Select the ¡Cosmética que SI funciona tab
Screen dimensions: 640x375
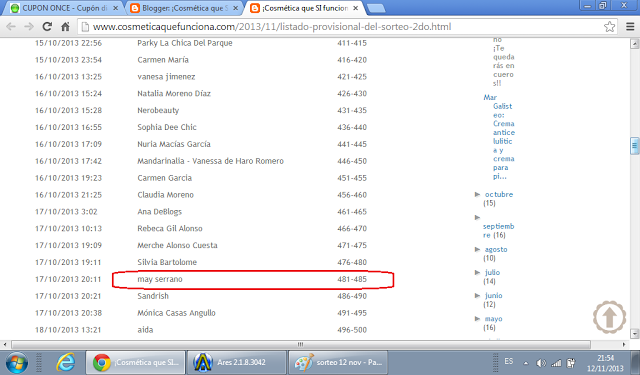click(304, 8)
